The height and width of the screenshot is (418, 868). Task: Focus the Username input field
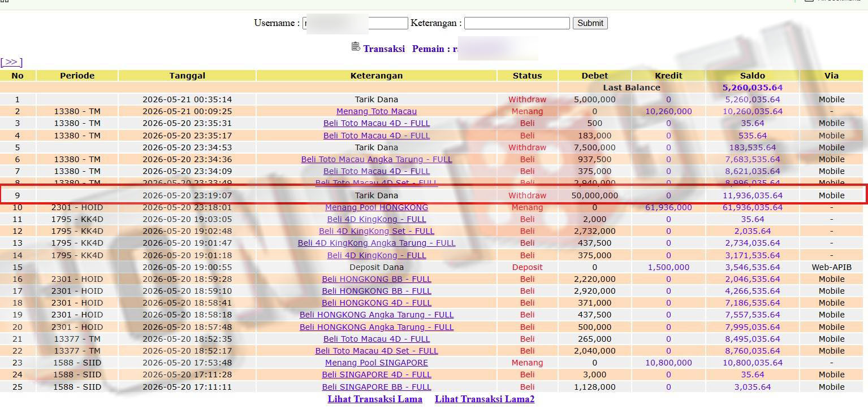coord(355,23)
